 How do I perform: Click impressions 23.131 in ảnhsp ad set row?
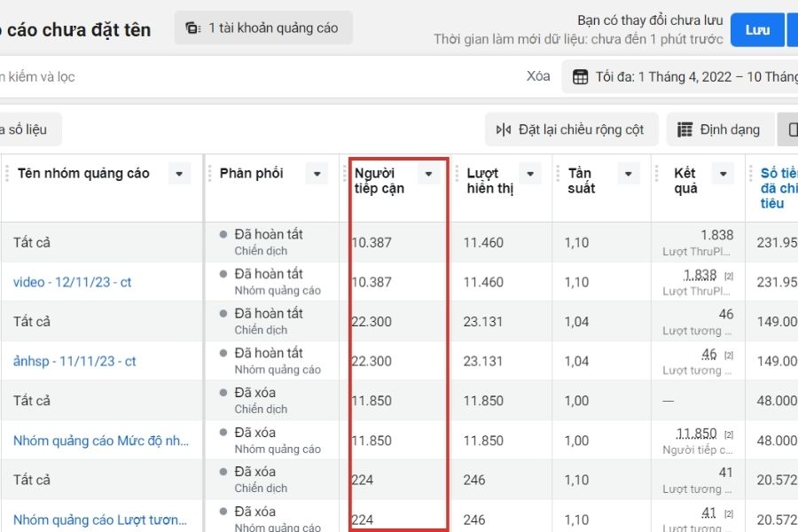click(483, 362)
